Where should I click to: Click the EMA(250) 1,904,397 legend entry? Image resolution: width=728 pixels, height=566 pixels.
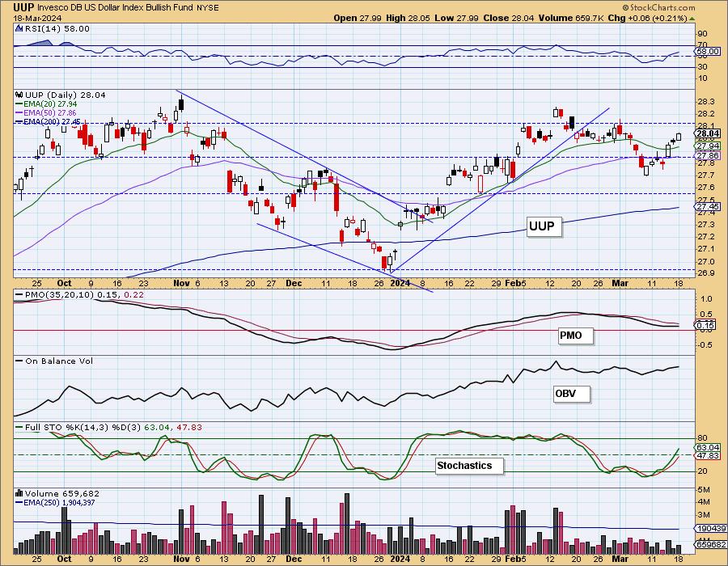pos(55,502)
